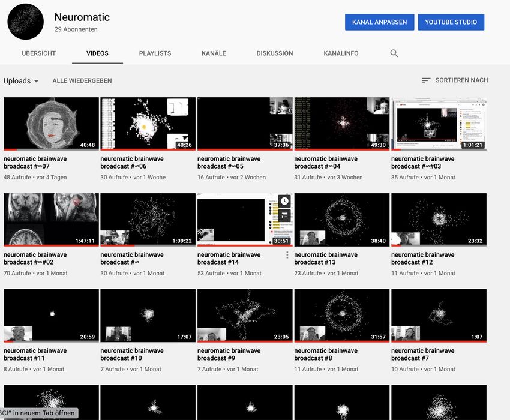Open the DISKUSSION tab

coord(275,53)
